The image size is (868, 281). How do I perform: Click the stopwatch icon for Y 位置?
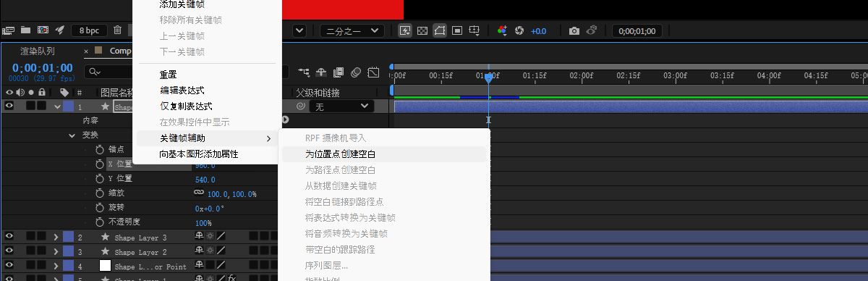[x=100, y=179]
